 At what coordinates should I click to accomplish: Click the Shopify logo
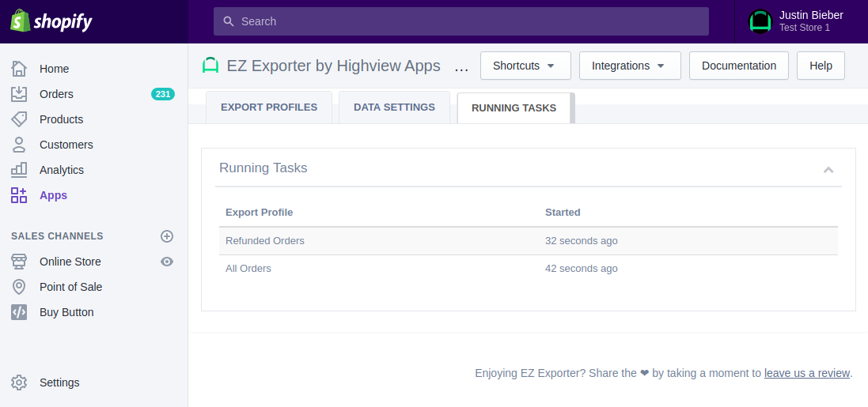click(51, 21)
